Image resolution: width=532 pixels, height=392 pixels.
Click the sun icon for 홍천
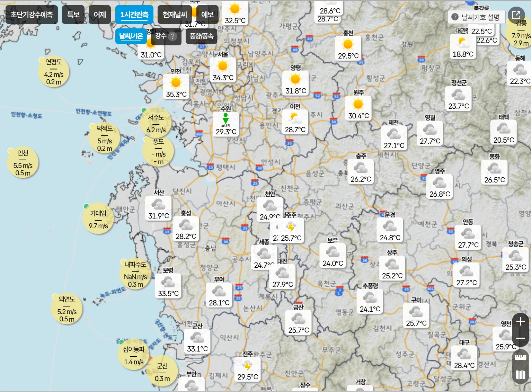pos(348,44)
